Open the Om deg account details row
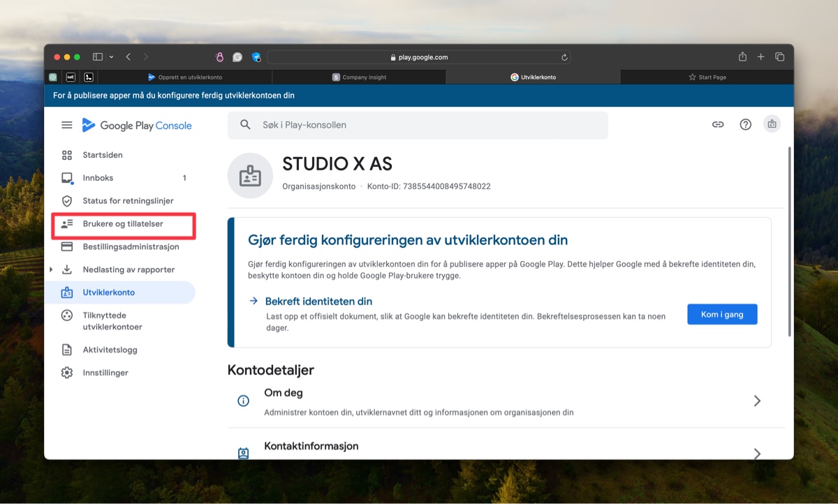The height and width of the screenshot is (504, 838). tap(506, 401)
